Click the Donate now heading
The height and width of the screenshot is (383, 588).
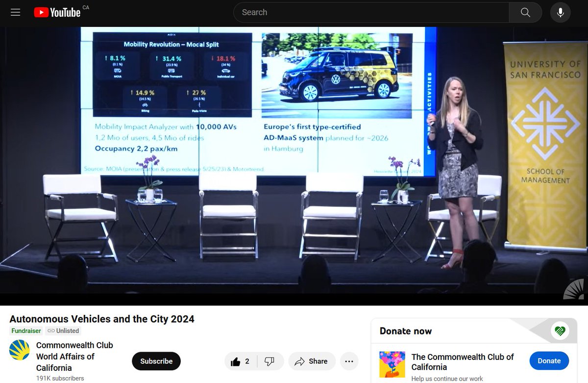pyautogui.click(x=406, y=331)
